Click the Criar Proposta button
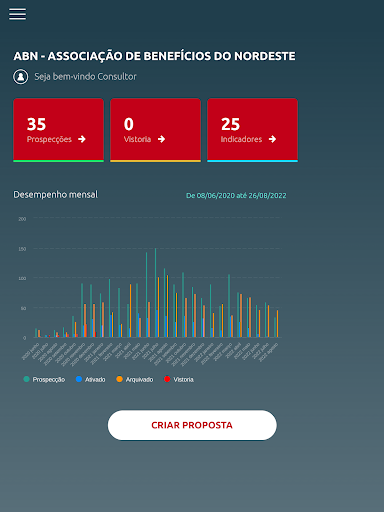The image size is (384, 512). coord(192,425)
